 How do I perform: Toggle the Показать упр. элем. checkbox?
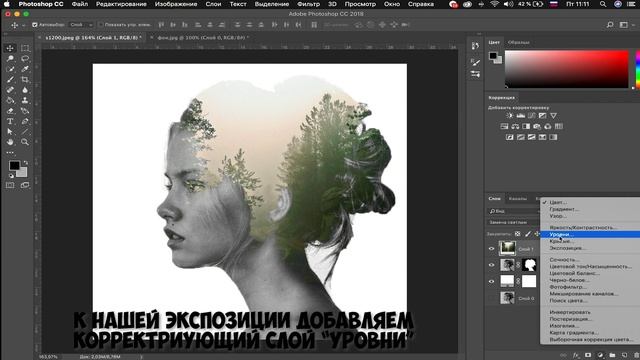(x=101, y=25)
